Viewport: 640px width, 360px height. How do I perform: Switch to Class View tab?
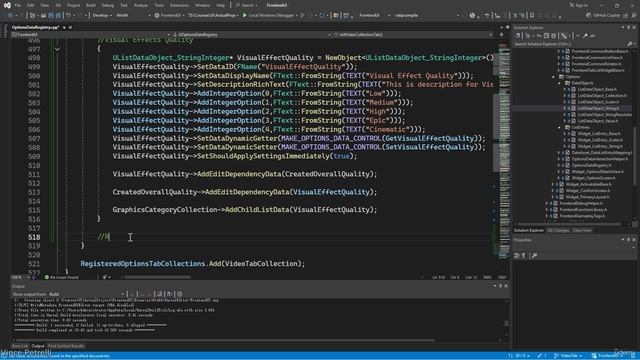[582, 231]
